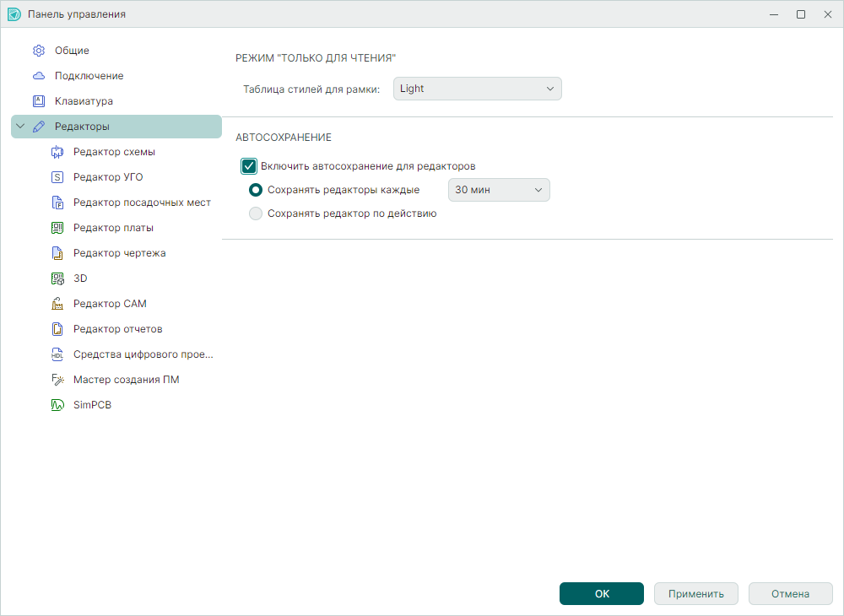
Task: Disable the Включить автосохранение checkbox
Action: pos(249,166)
